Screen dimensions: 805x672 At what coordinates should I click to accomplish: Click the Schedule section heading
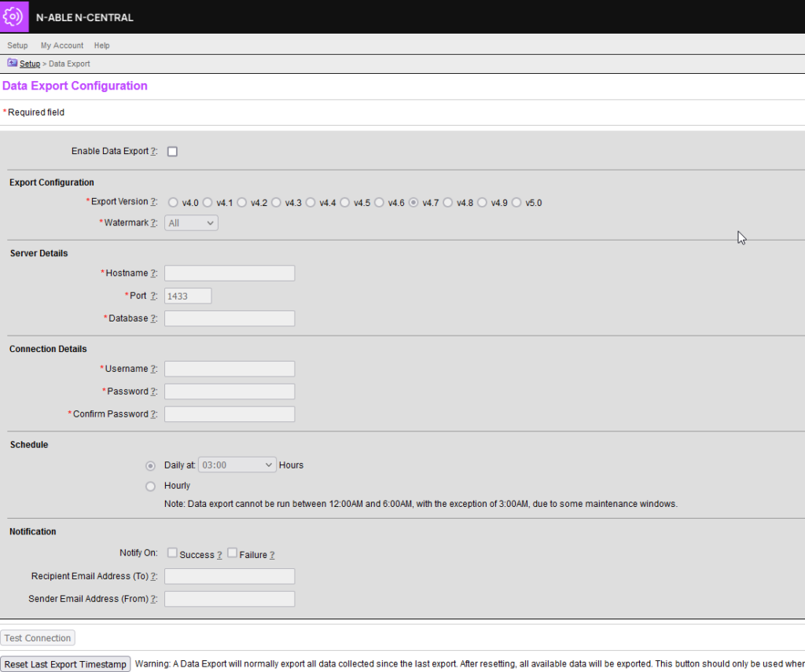tap(29, 445)
